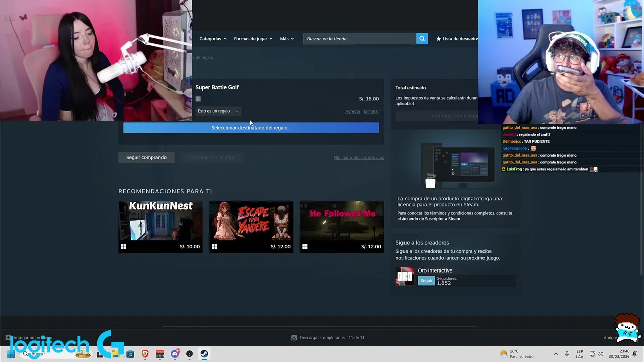Open Descargas completadas download status
The width and height of the screenshot is (644, 362).
coord(332,338)
